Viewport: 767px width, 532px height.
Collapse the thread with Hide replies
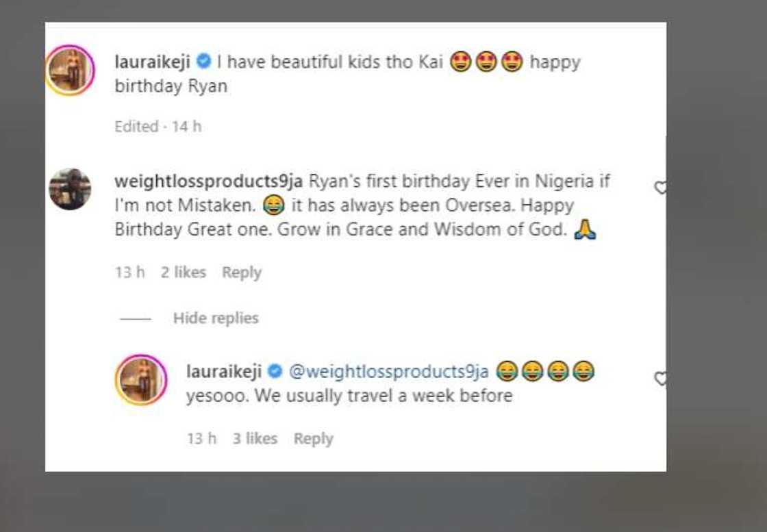pos(215,318)
